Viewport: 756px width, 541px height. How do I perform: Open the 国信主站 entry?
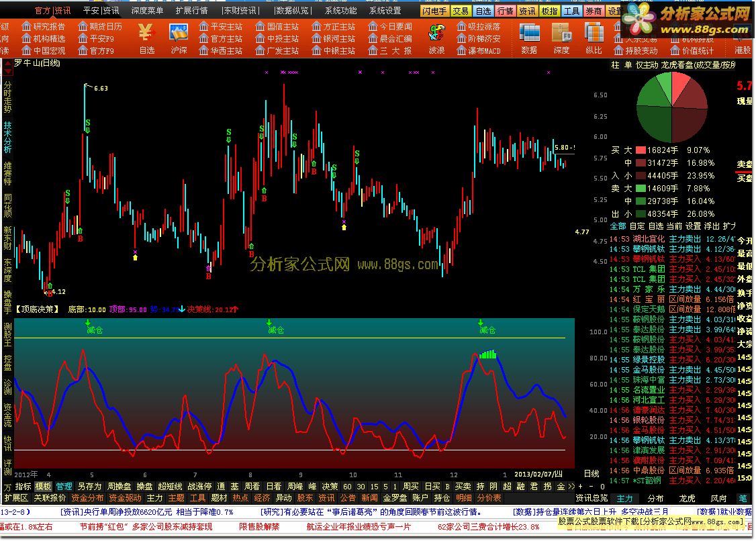tap(277, 26)
